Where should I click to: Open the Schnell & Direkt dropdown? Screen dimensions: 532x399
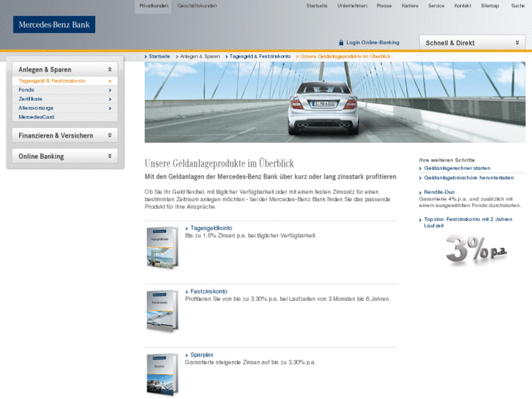tap(472, 42)
